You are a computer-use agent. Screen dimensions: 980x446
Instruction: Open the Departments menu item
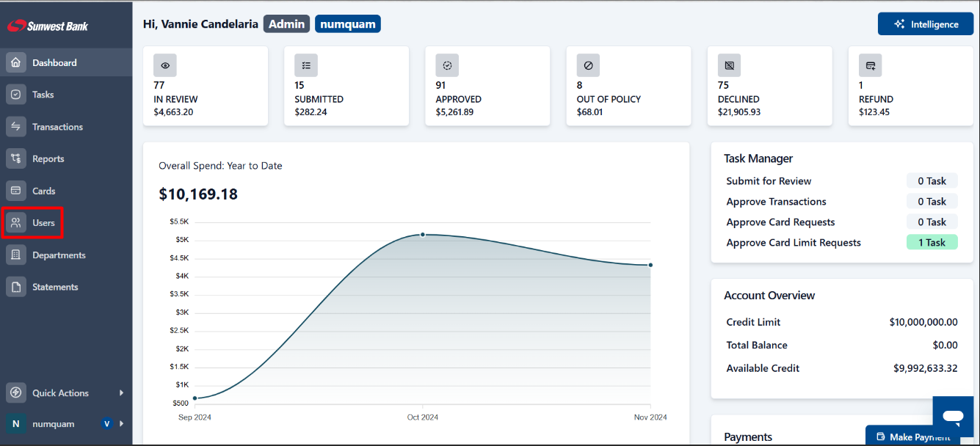66,255
